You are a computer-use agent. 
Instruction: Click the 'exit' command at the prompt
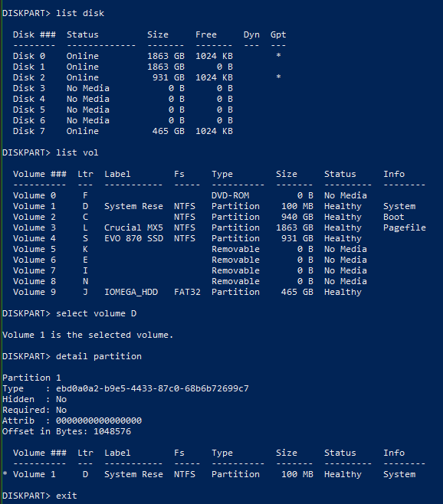67,496
